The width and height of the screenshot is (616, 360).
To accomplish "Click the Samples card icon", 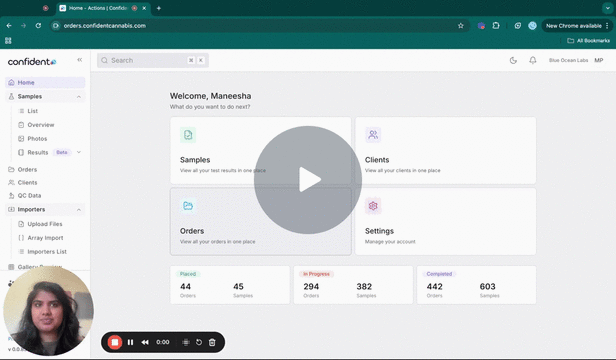I will pos(188,135).
